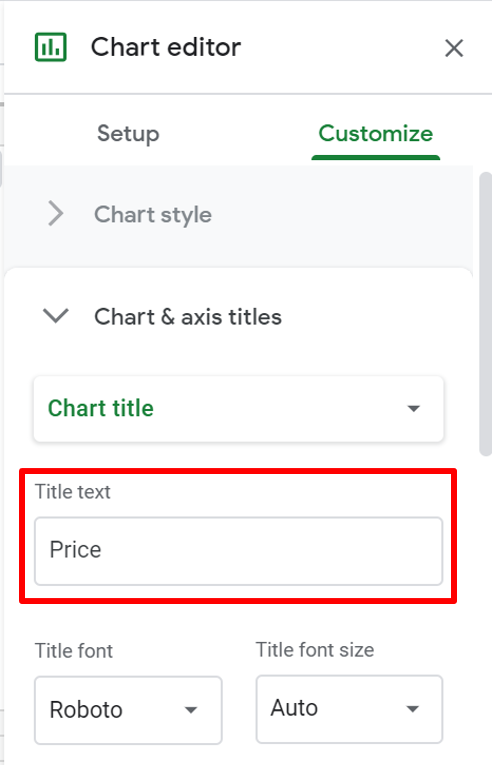This screenshot has height=765, width=492.
Task: Open the Title font Roboto dropdown
Action: pyautogui.click(x=128, y=710)
